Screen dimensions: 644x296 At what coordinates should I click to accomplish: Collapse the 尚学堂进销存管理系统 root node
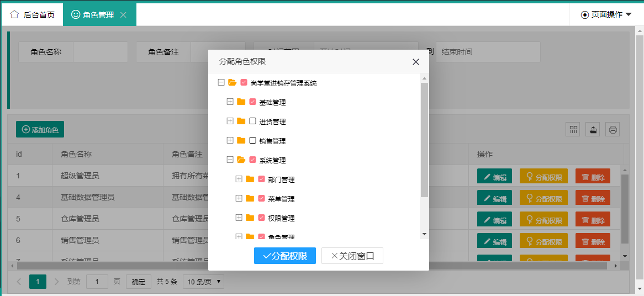click(x=221, y=82)
